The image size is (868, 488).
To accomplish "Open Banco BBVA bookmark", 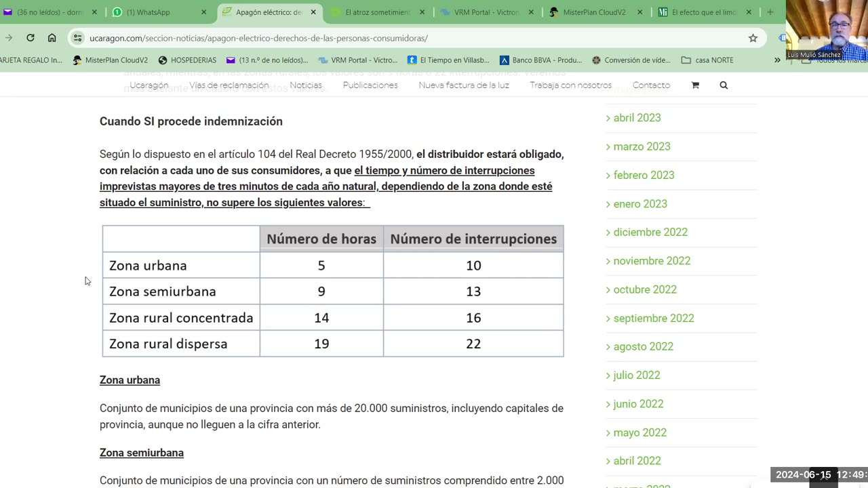I will tap(540, 60).
